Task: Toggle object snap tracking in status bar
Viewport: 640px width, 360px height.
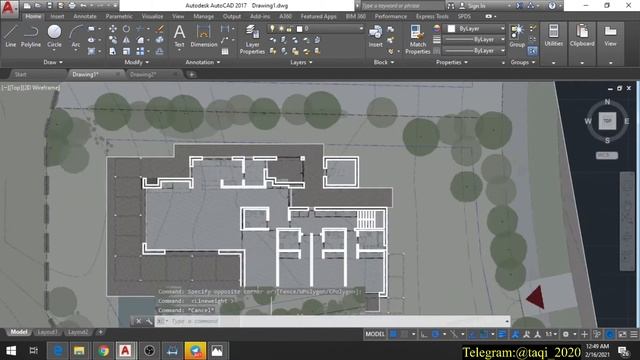Action: pos(472,334)
